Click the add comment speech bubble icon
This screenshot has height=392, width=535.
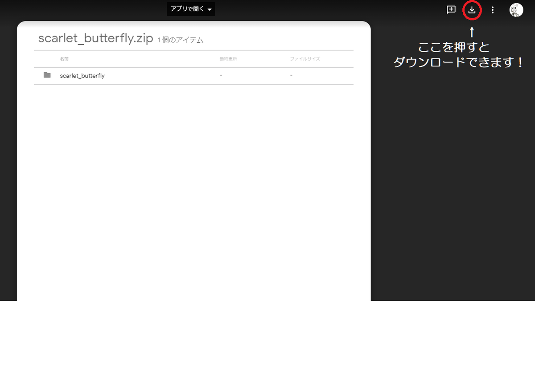pyautogui.click(x=450, y=9)
